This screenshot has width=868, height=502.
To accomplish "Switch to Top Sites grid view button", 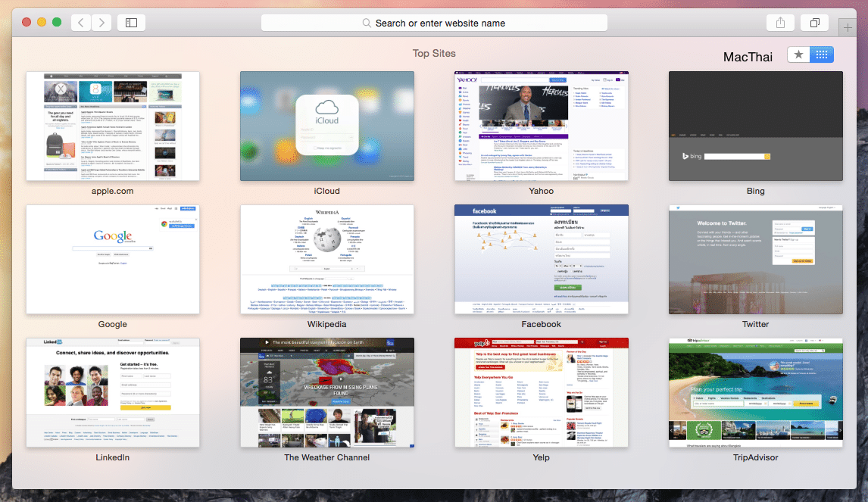I will tap(822, 55).
